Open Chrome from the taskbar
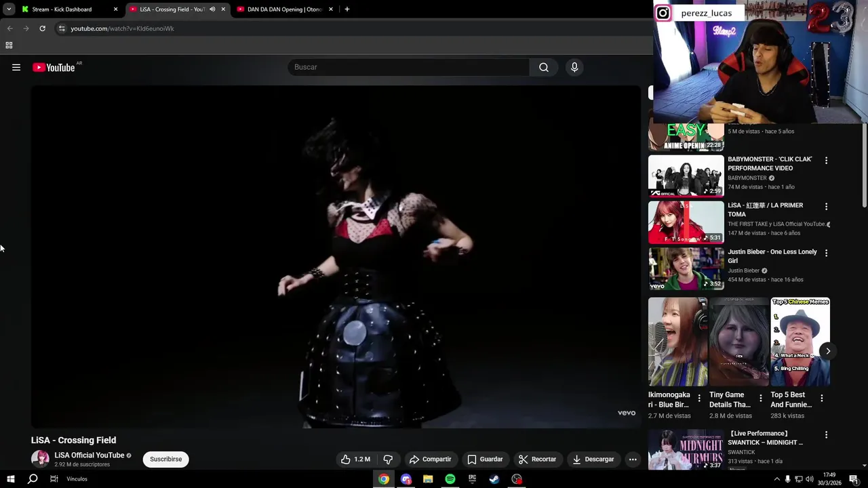The image size is (868, 488). click(384, 479)
